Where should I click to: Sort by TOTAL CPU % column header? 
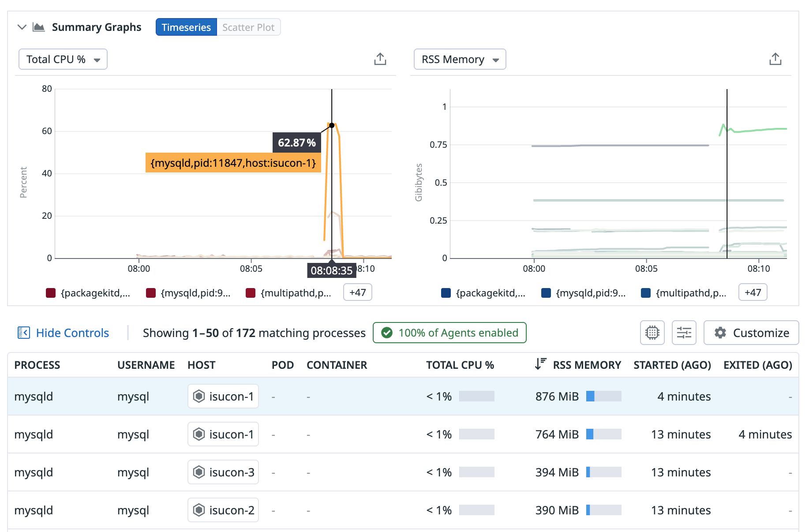[x=460, y=365]
